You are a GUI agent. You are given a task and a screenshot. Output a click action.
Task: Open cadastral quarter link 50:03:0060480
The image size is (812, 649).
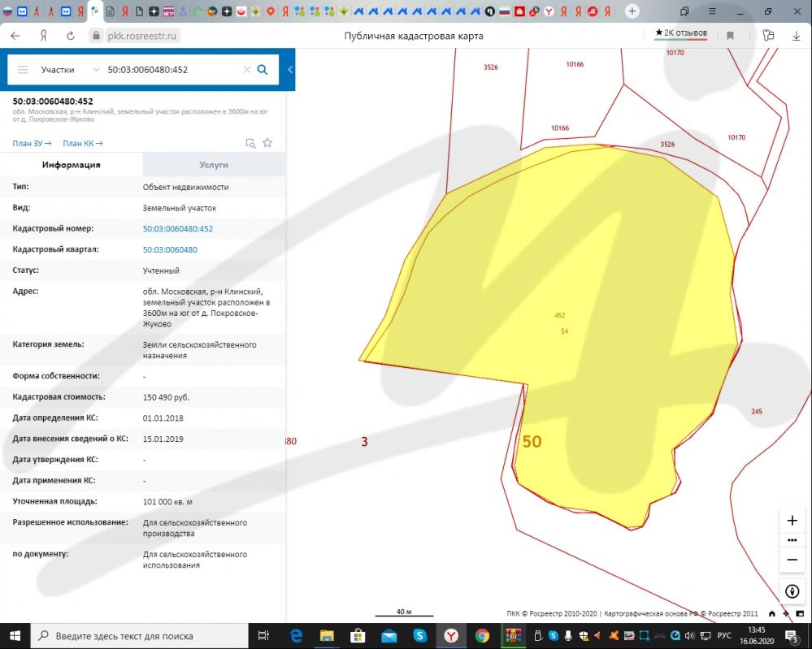click(x=170, y=249)
